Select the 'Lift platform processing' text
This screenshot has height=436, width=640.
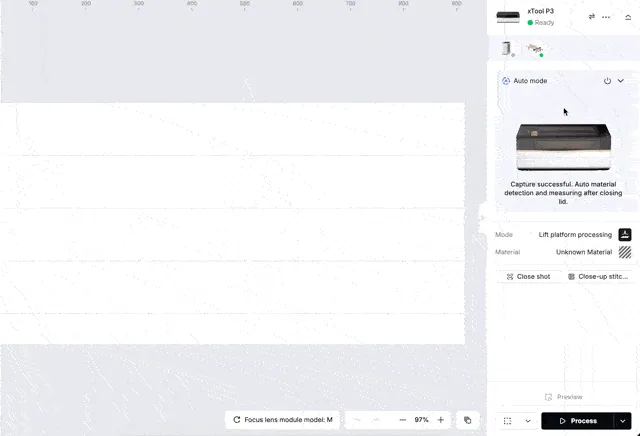pos(575,235)
